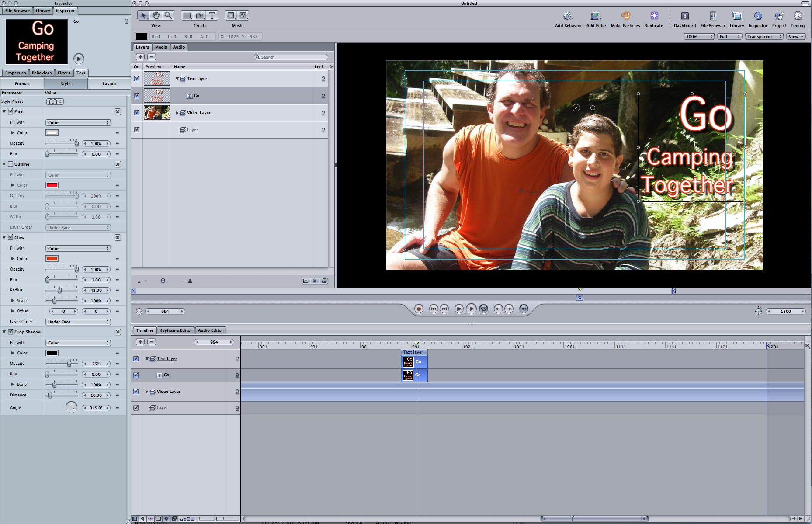Screen dimensions: 812x524
Task: Open the Glow Layer Order dropdown
Action: coord(78,322)
